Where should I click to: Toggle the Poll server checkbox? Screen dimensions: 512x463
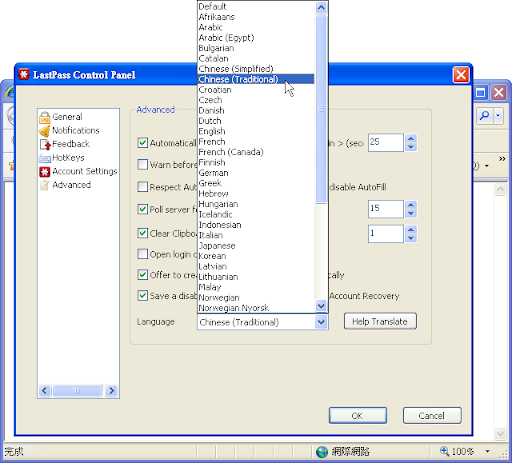pyautogui.click(x=143, y=209)
